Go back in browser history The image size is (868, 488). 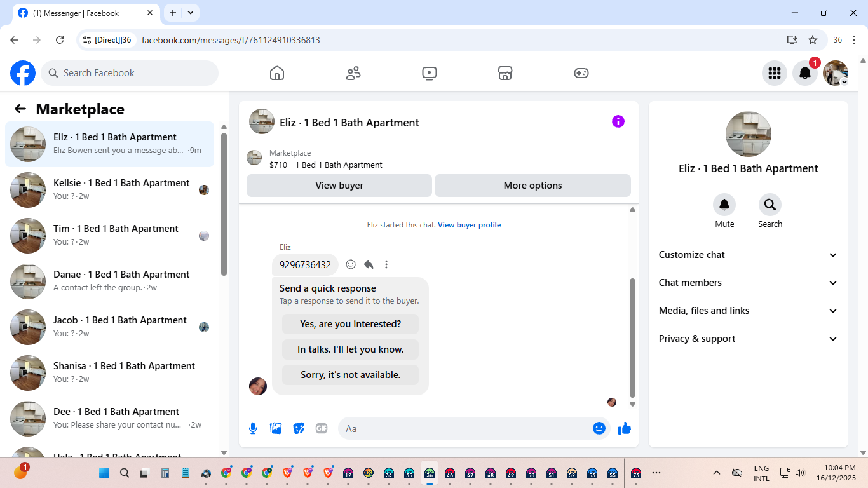(x=14, y=40)
